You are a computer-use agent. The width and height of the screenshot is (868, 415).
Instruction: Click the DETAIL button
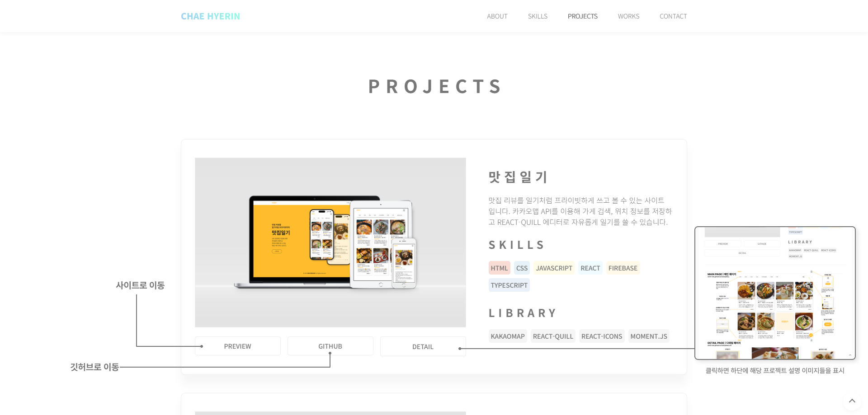tap(422, 346)
